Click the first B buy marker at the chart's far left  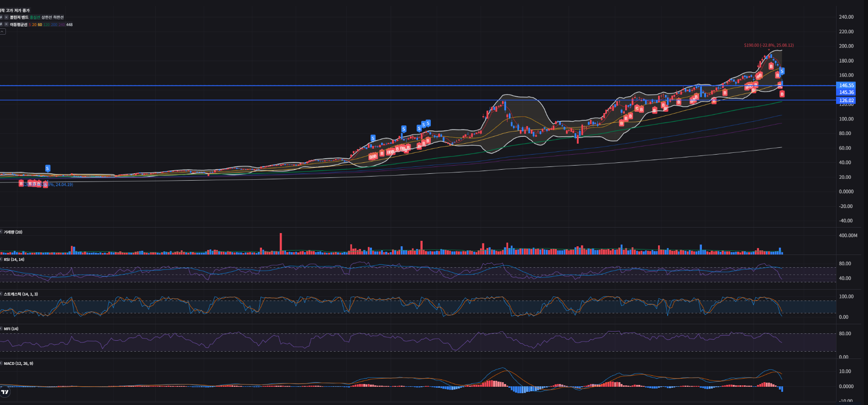[x=21, y=183]
